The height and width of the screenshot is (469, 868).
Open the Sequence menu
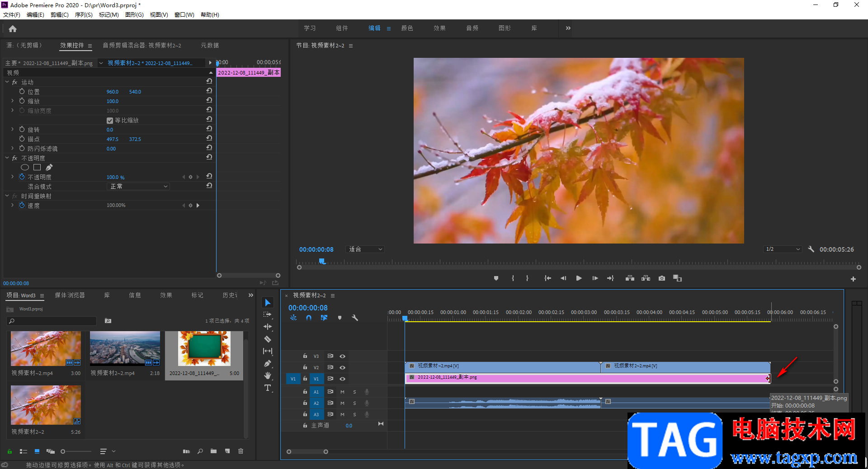pyautogui.click(x=84, y=14)
